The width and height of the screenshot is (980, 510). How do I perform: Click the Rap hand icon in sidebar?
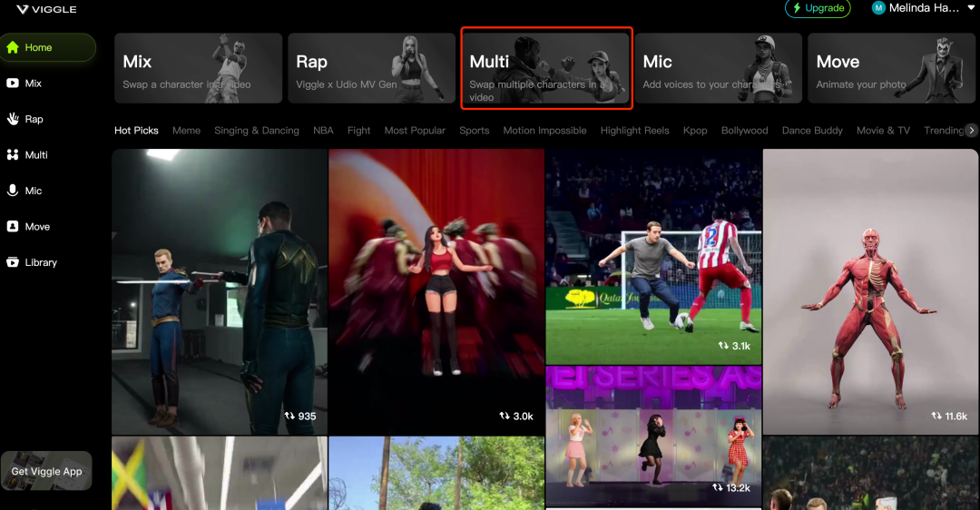coord(13,119)
